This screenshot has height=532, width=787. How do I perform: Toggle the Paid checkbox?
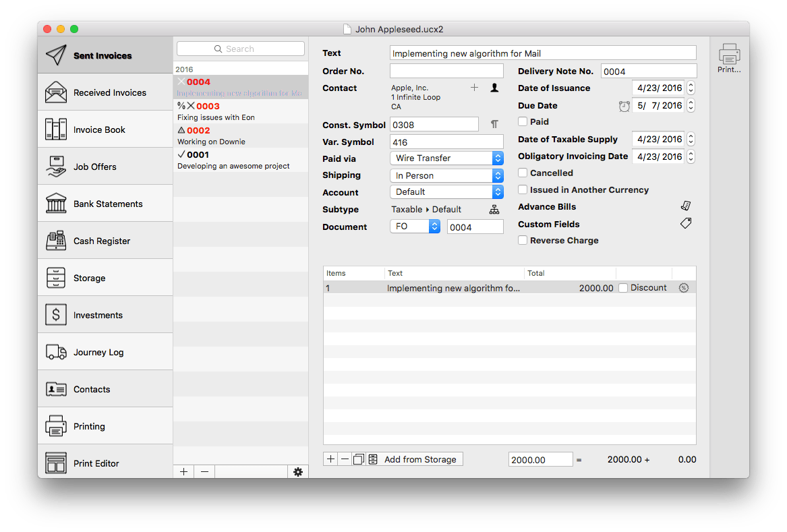pos(523,122)
